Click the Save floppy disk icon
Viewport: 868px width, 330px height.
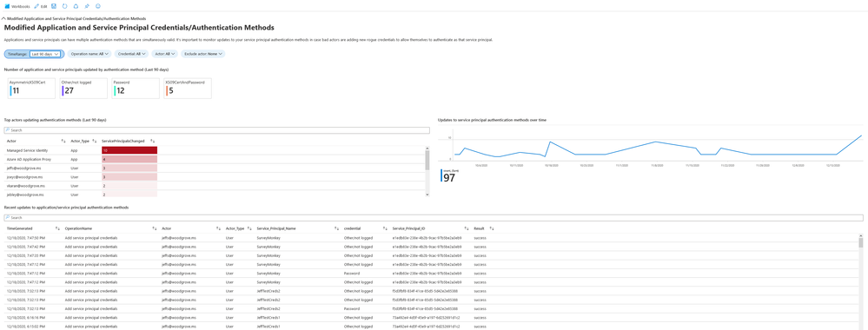tap(54, 5)
